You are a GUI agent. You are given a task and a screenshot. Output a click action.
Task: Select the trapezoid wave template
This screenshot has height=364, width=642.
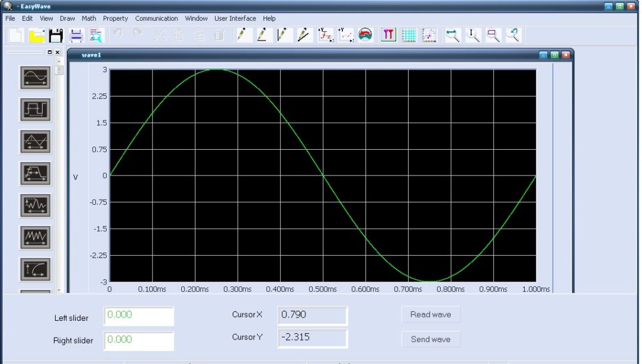click(36, 174)
